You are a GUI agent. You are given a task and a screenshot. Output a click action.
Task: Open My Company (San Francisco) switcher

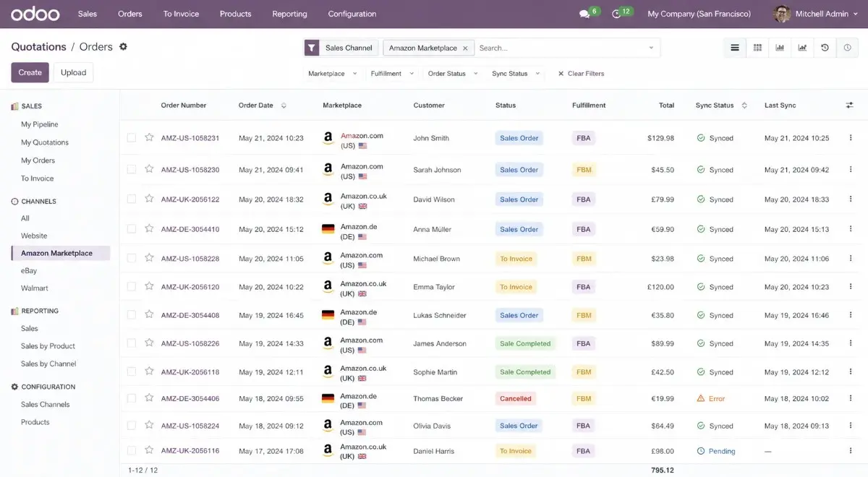click(699, 14)
